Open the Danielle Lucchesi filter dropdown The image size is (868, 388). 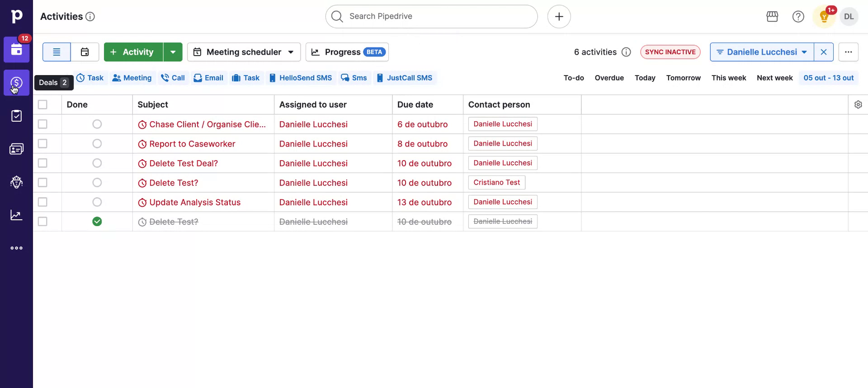(762, 52)
